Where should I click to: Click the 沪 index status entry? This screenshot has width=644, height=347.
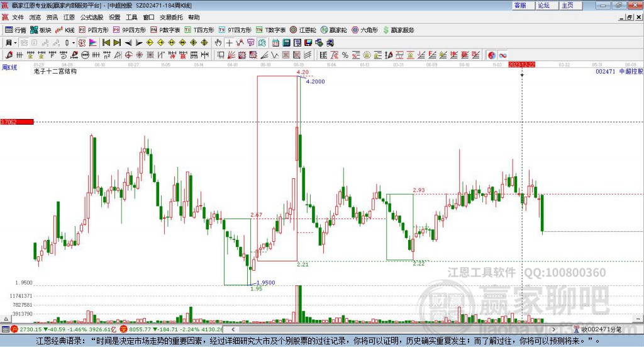65,329
